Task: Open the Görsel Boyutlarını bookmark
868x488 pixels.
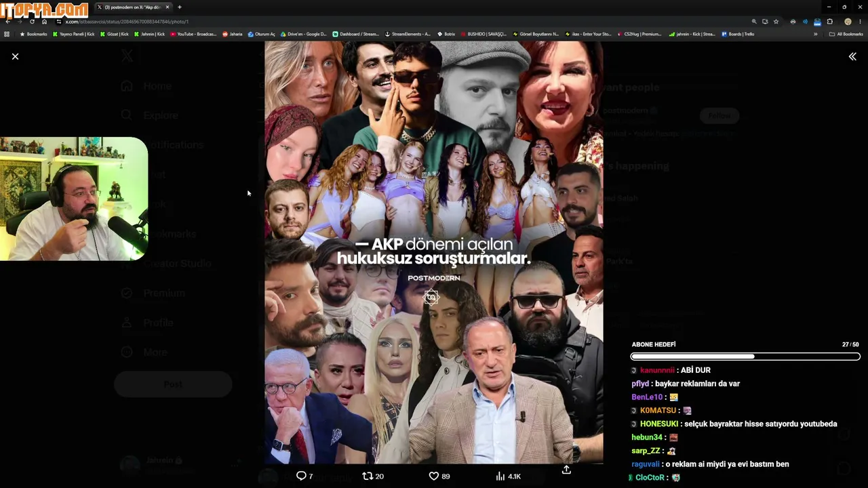Action: pyautogui.click(x=535, y=34)
